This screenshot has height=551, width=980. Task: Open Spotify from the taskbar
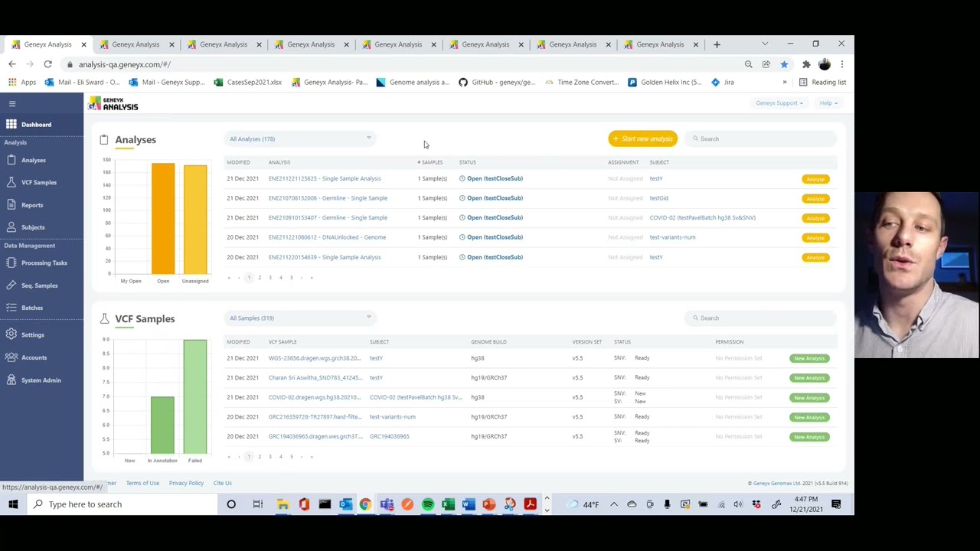428,504
